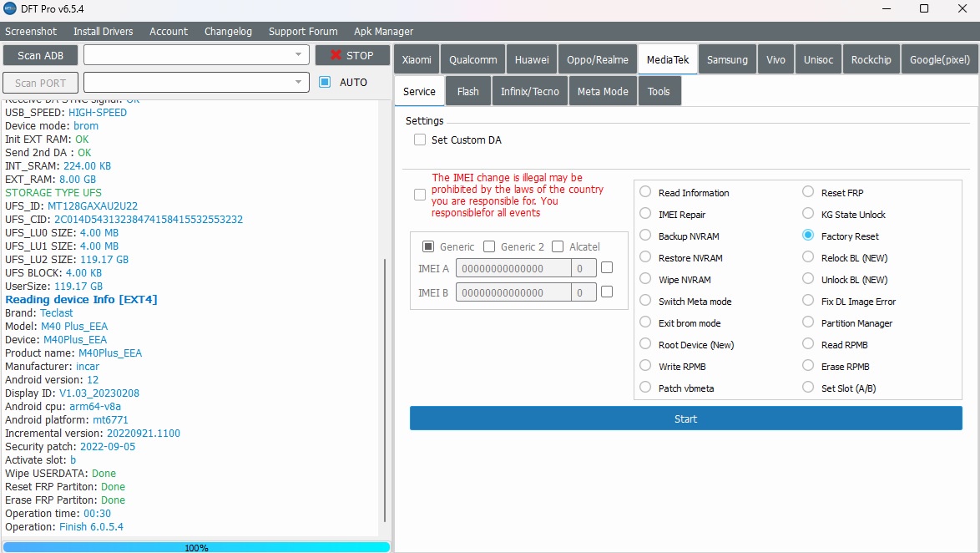Click the IMEI A number field
The height and width of the screenshot is (553, 980).
click(x=513, y=268)
